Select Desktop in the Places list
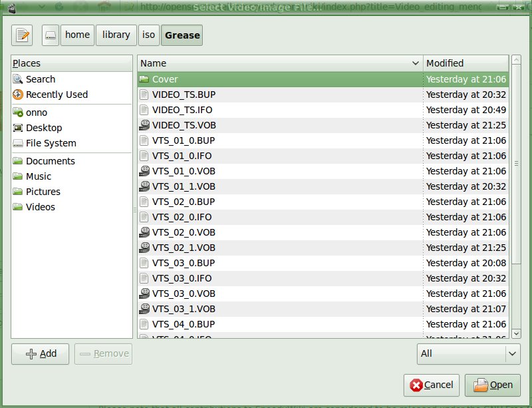Viewport: 532px width, 408px height. [44, 128]
